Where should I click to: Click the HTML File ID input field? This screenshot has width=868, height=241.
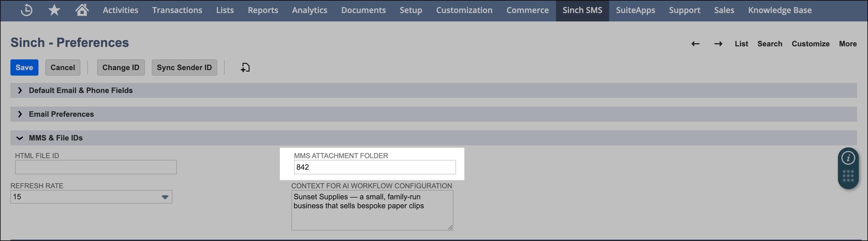click(96, 167)
